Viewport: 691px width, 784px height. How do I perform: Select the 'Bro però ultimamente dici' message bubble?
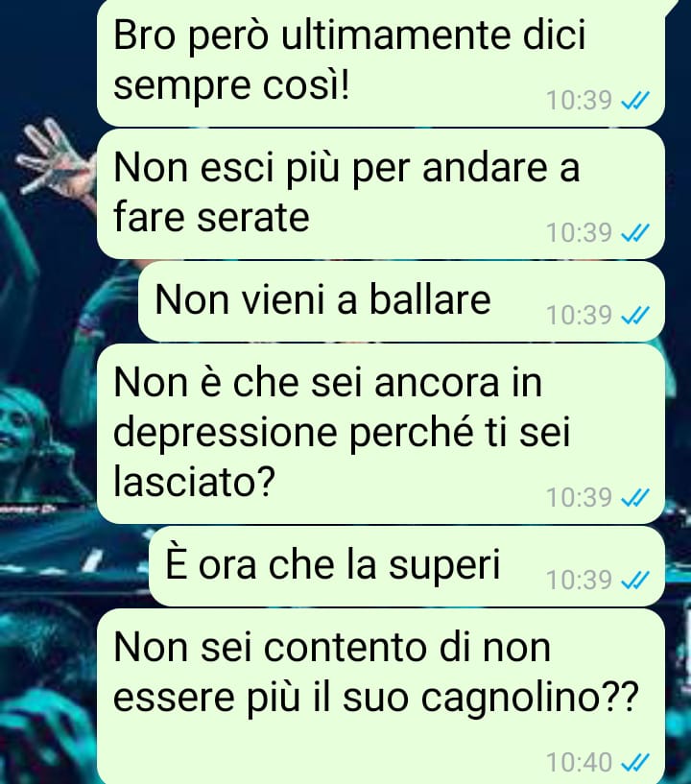[380, 62]
